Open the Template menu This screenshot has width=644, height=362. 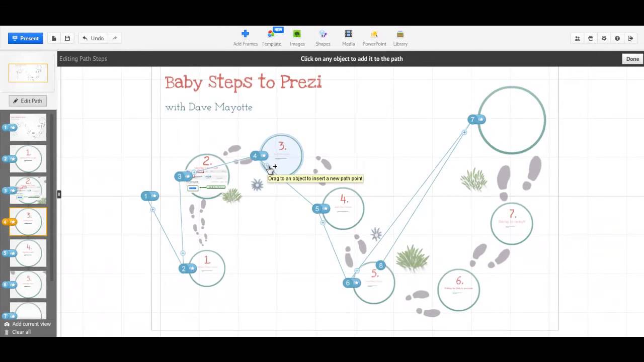pos(271,38)
